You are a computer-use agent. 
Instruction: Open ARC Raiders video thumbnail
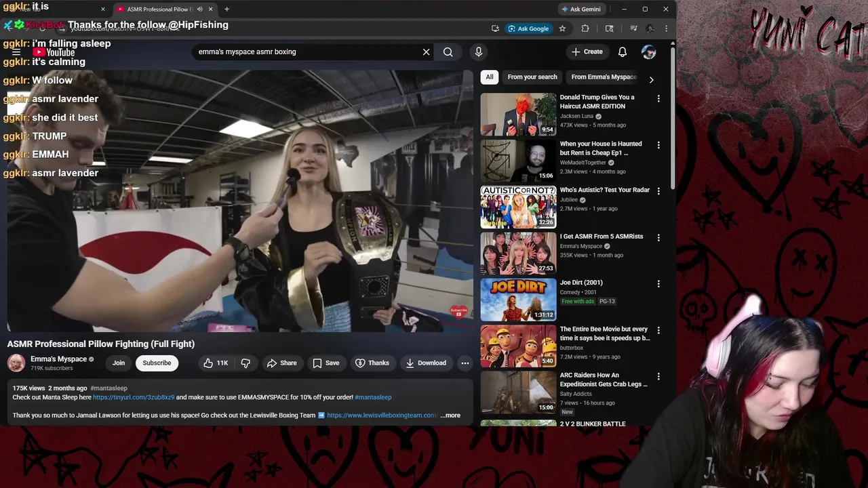point(518,392)
